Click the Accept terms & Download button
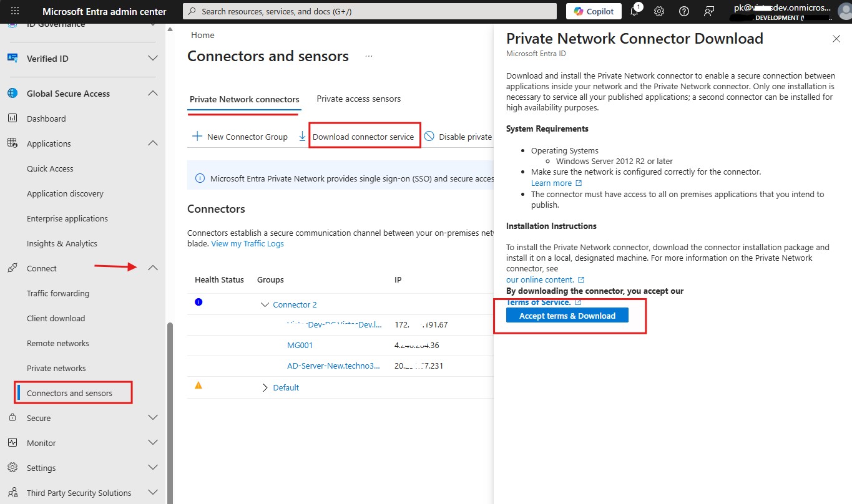 tap(566, 315)
